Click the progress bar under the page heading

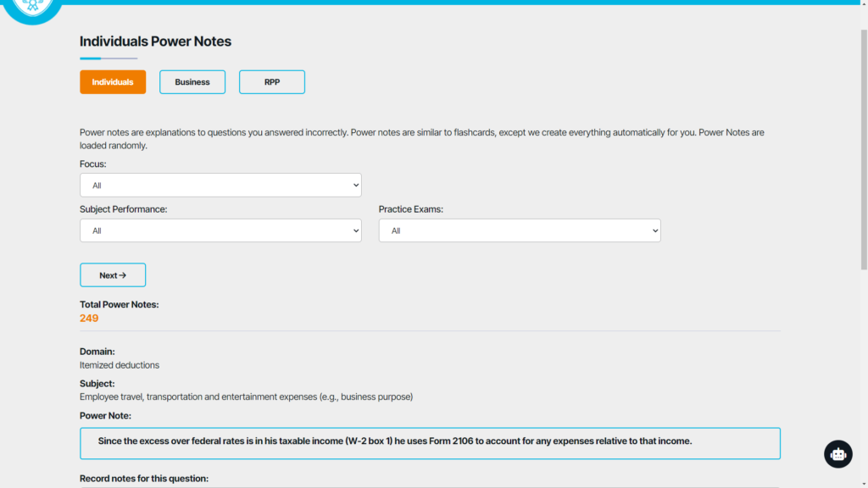pos(108,58)
